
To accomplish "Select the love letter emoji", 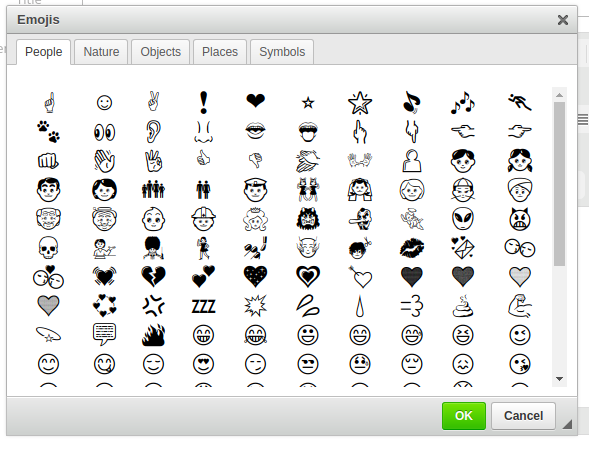I will point(463,248).
